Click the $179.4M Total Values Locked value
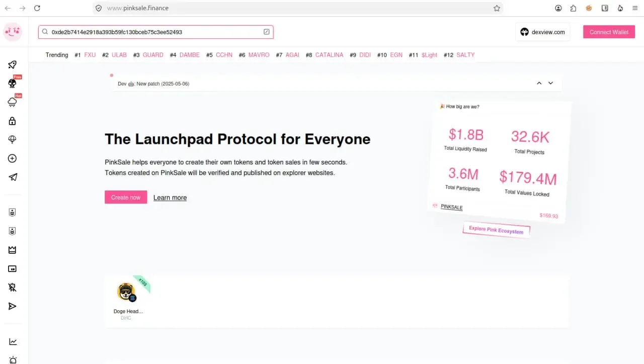This screenshot has width=644, height=364. click(528, 177)
